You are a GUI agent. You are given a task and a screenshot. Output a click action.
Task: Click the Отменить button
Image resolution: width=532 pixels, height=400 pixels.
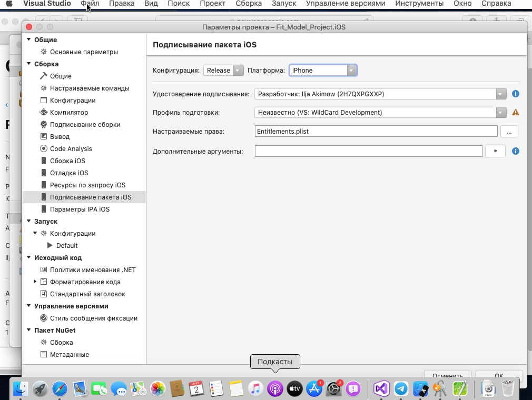[448, 375]
